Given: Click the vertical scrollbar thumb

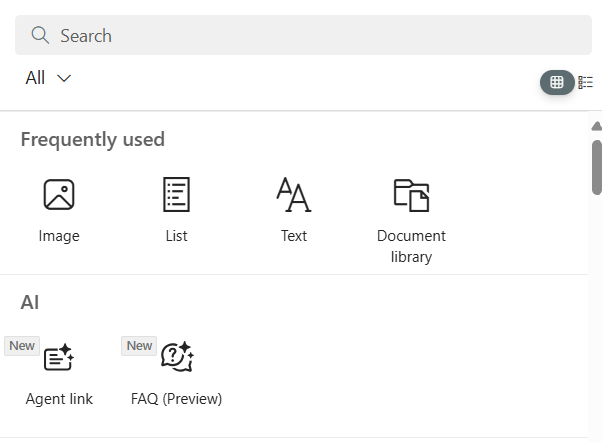Looking at the screenshot, I should click(597, 166).
